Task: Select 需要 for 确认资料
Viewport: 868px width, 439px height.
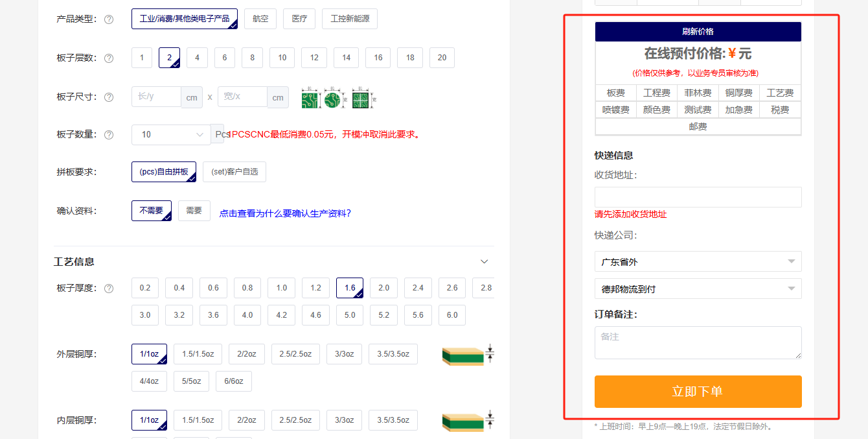Action: click(194, 210)
